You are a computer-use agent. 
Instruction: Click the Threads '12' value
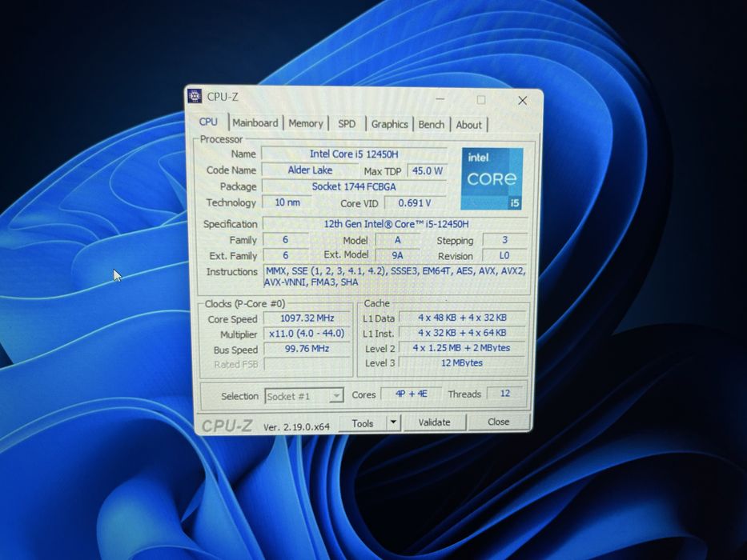505,394
